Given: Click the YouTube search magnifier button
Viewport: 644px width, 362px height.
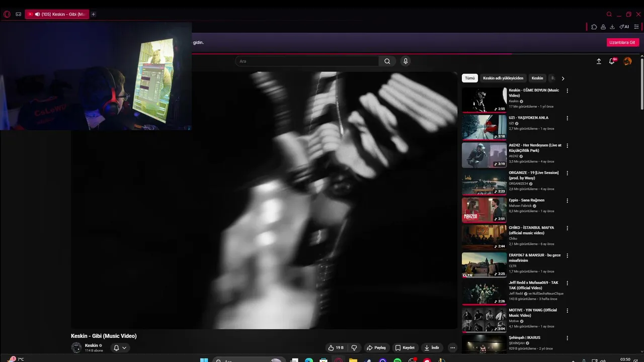Looking at the screenshot, I should (x=387, y=61).
